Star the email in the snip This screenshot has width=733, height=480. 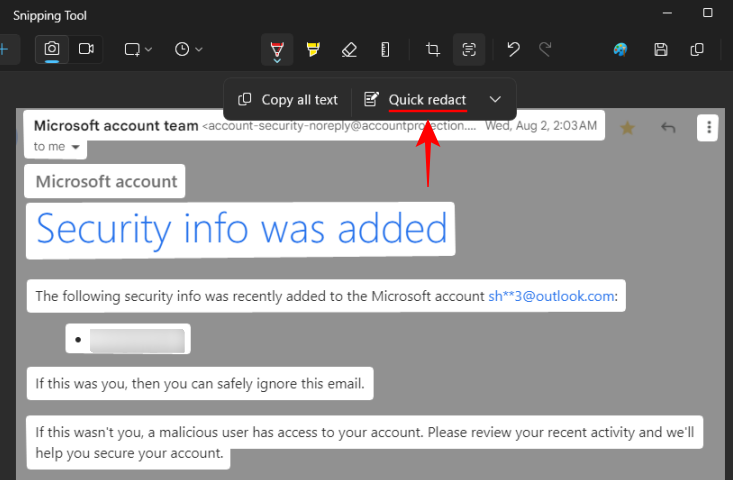pos(627,127)
